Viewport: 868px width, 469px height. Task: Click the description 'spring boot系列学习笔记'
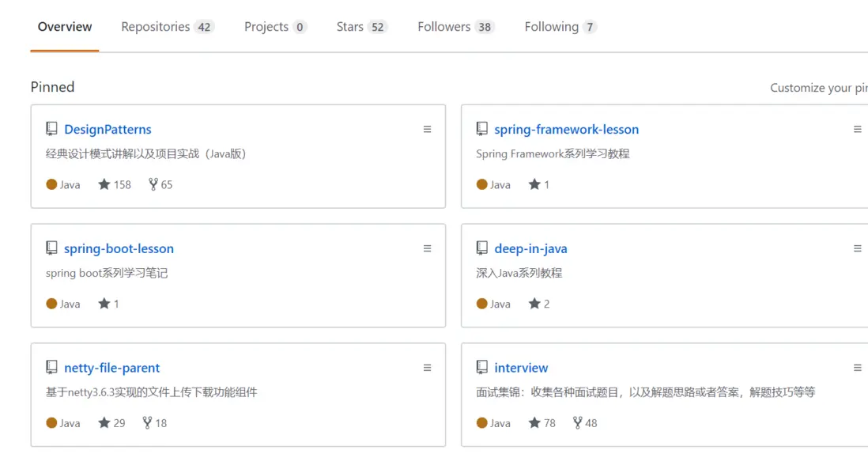coord(106,273)
